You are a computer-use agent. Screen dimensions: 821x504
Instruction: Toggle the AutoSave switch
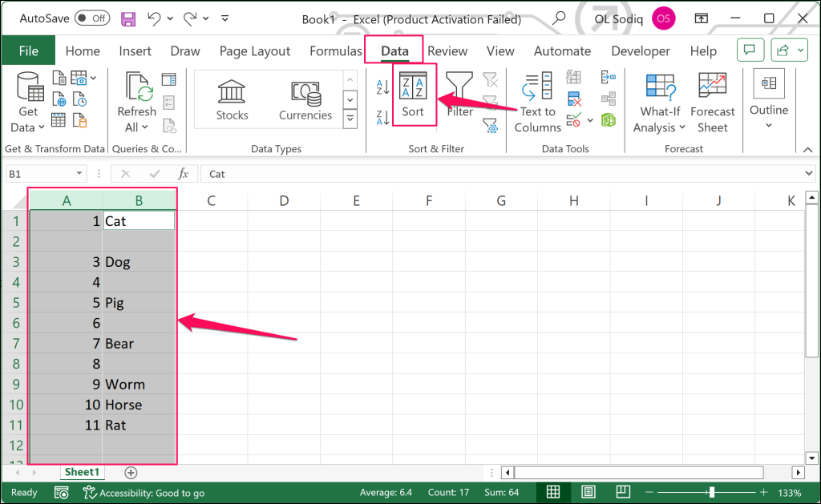click(x=92, y=18)
